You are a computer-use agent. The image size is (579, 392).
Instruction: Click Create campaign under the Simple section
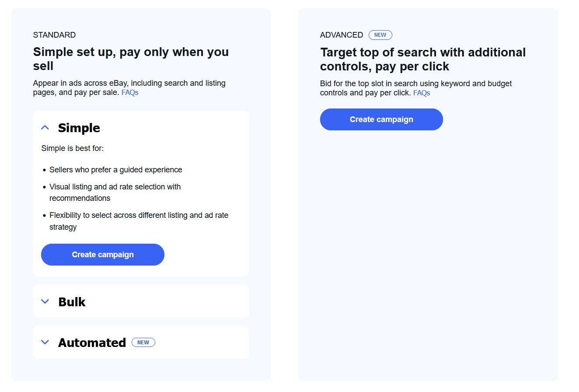pos(102,254)
